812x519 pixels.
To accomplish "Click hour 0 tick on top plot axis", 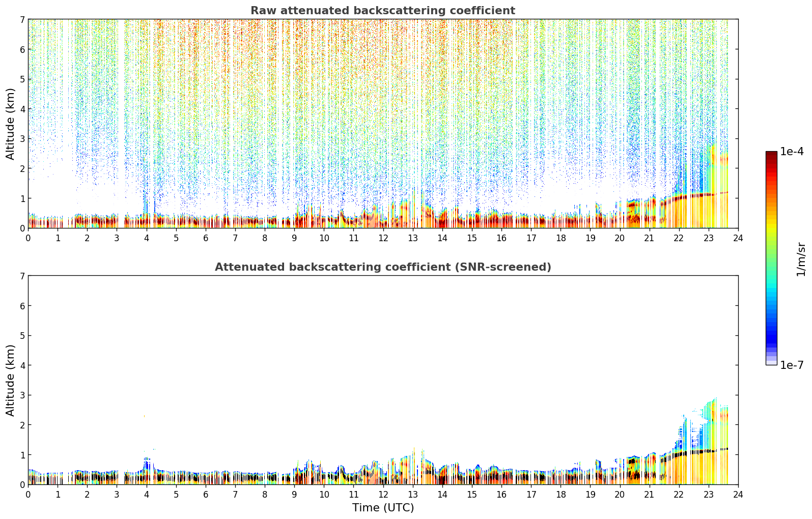I will (28, 238).
